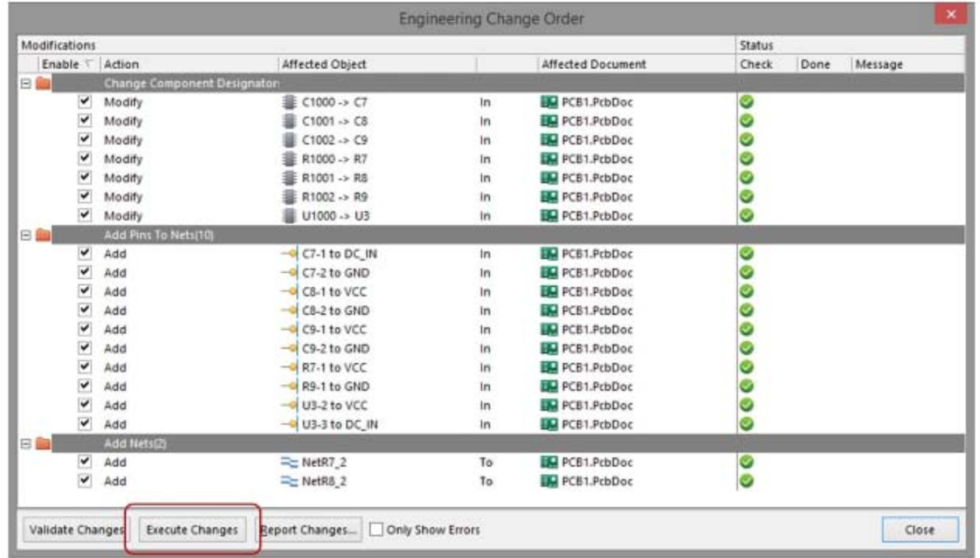
Task: Uncheck Enable for NetR8_2 row
Action: point(86,481)
